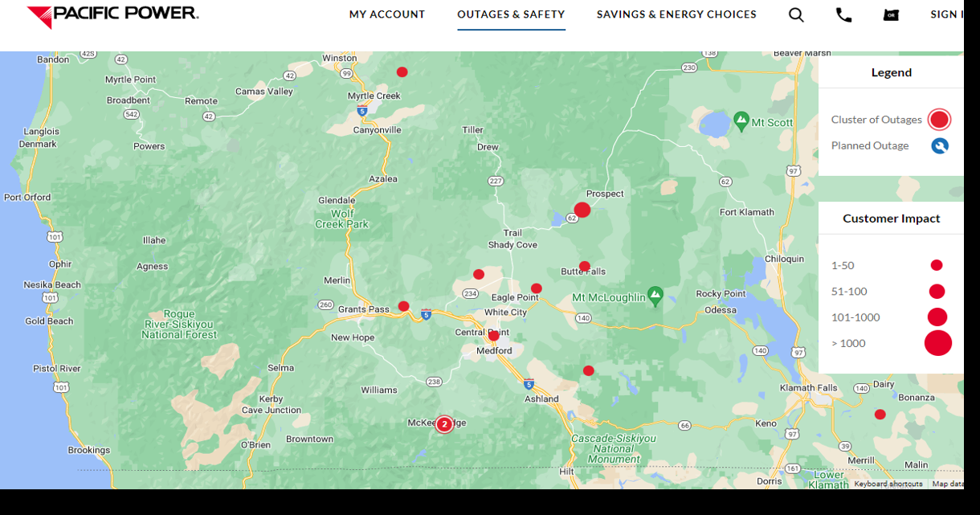Click the Camas Valley label
Viewport: 980px width, 515px height.
tap(264, 92)
